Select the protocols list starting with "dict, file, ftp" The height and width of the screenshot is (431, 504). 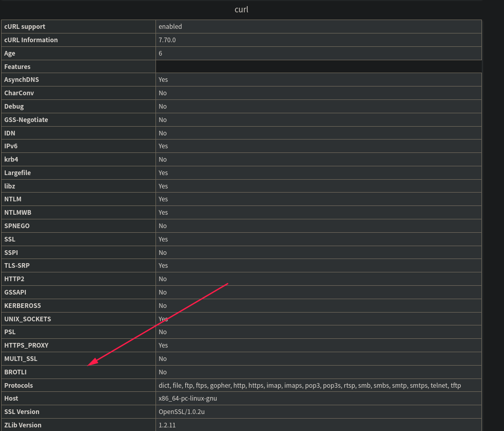[x=310, y=385]
